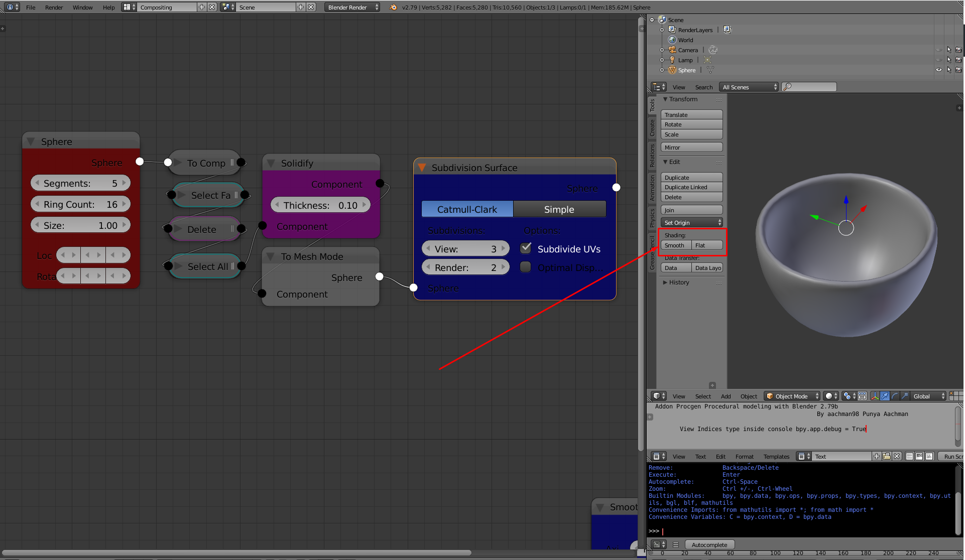Viewport: 965px width, 560px height.
Task: Select the scale manipulator icon
Action: [905, 396]
